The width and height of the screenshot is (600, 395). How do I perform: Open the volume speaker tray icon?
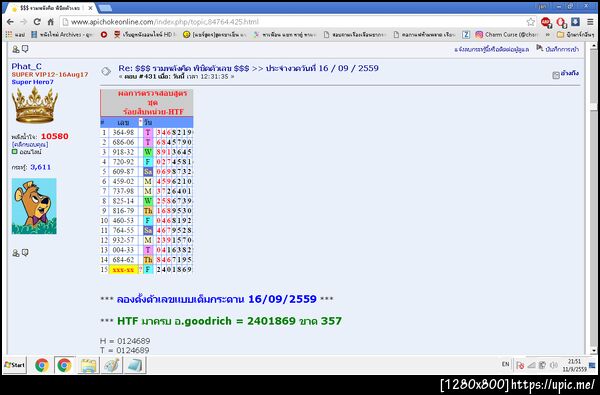pyautogui.click(x=553, y=366)
